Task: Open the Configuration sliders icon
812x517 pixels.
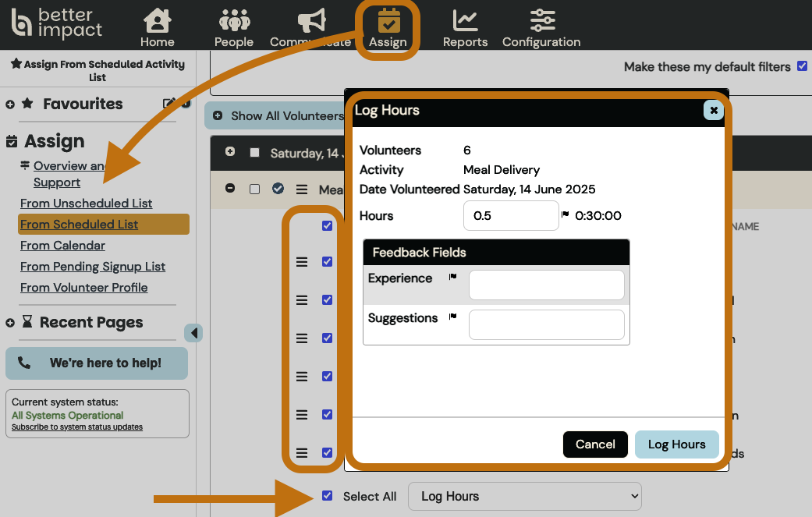Action: click(541, 21)
